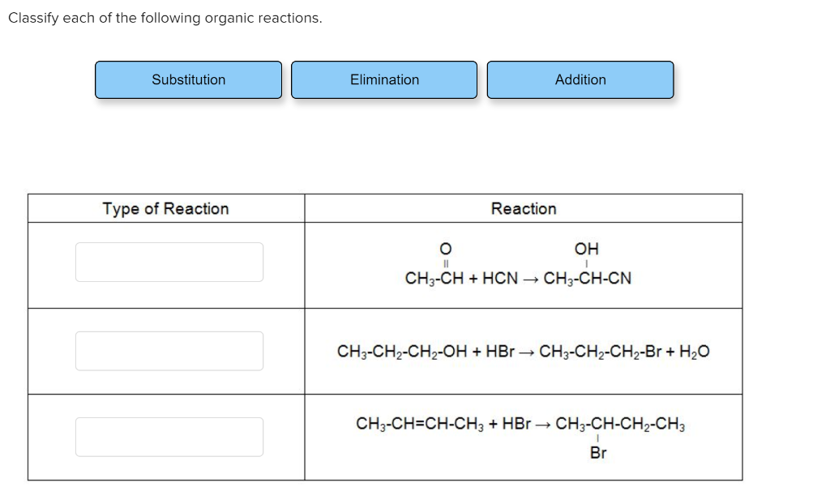Click the OH group in the cyanohydrin product

pos(587,249)
